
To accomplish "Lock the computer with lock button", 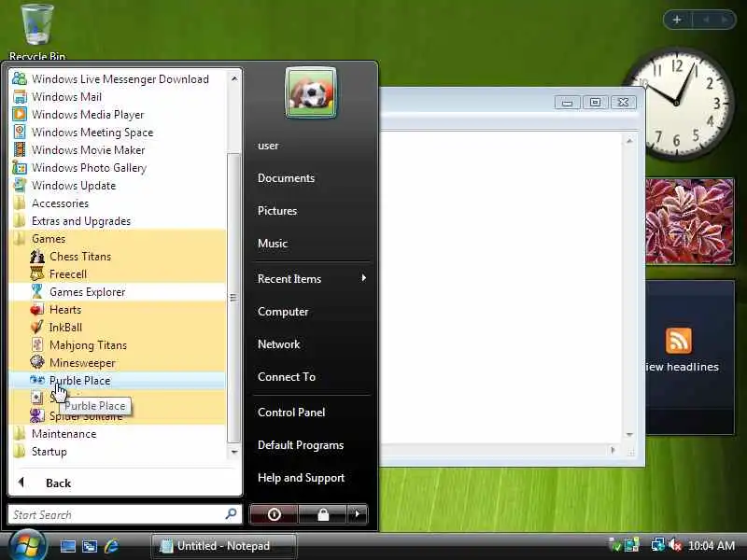I will 323,514.
